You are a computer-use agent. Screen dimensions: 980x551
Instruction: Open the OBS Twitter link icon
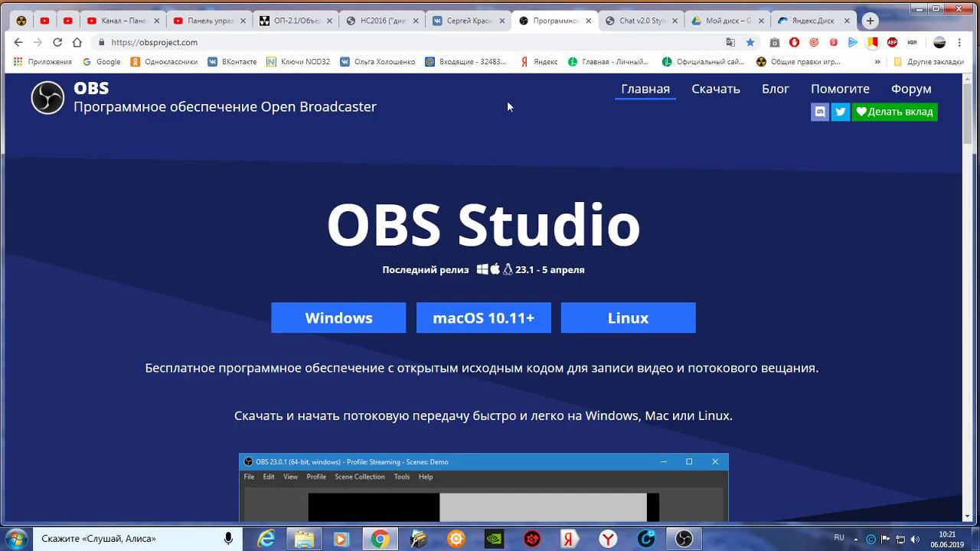[x=841, y=112]
